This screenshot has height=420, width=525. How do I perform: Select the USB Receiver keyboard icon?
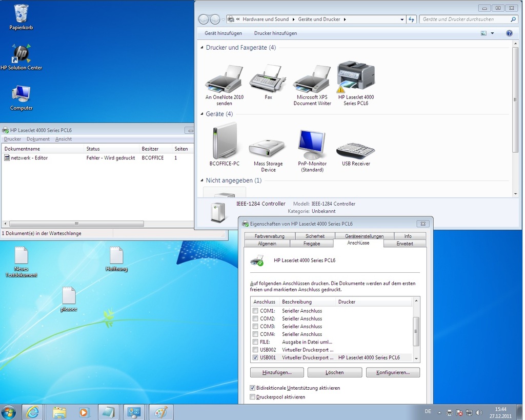pyautogui.click(x=356, y=154)
